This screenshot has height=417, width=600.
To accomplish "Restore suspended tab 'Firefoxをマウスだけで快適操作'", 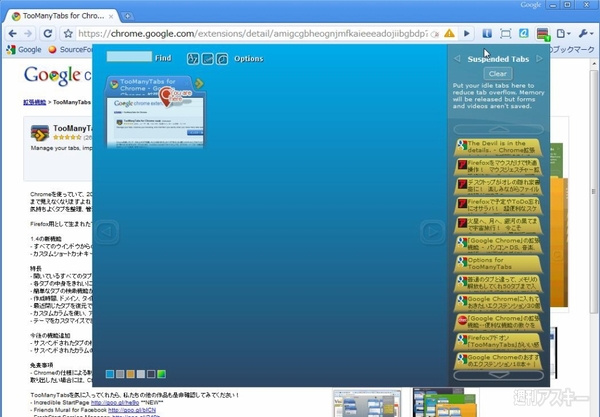I will pyautogui.click(x=499, y=166).
